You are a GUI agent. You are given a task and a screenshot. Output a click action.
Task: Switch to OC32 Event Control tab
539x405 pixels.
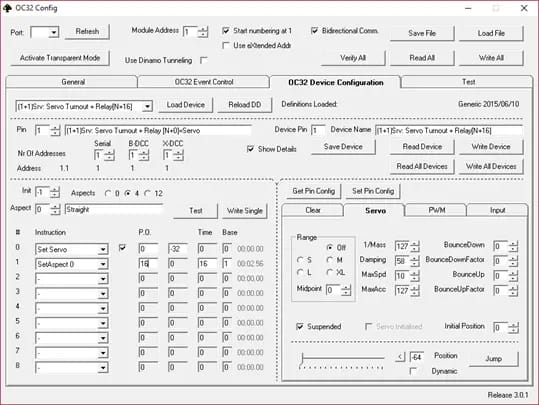tap(204, 82)
